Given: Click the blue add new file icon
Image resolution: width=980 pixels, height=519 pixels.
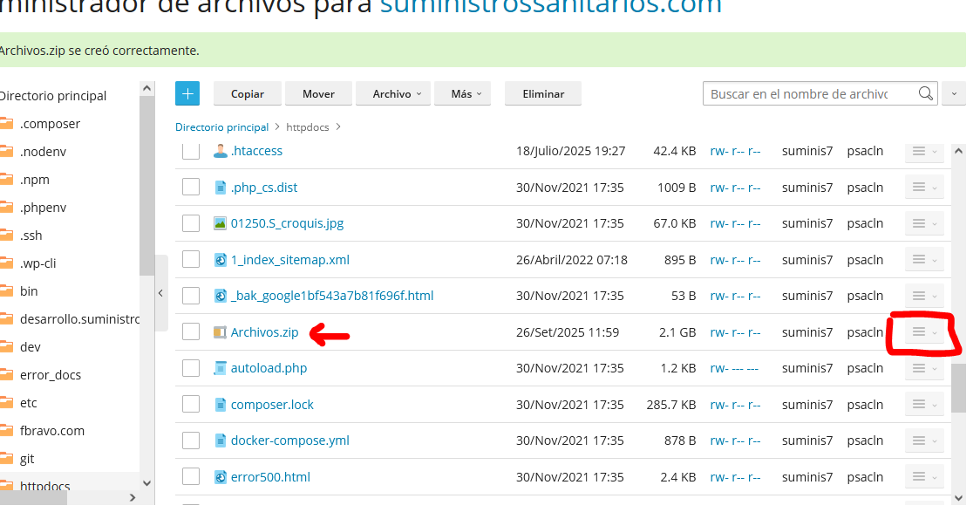Looking at the screenshot, I should pos(187,92).
